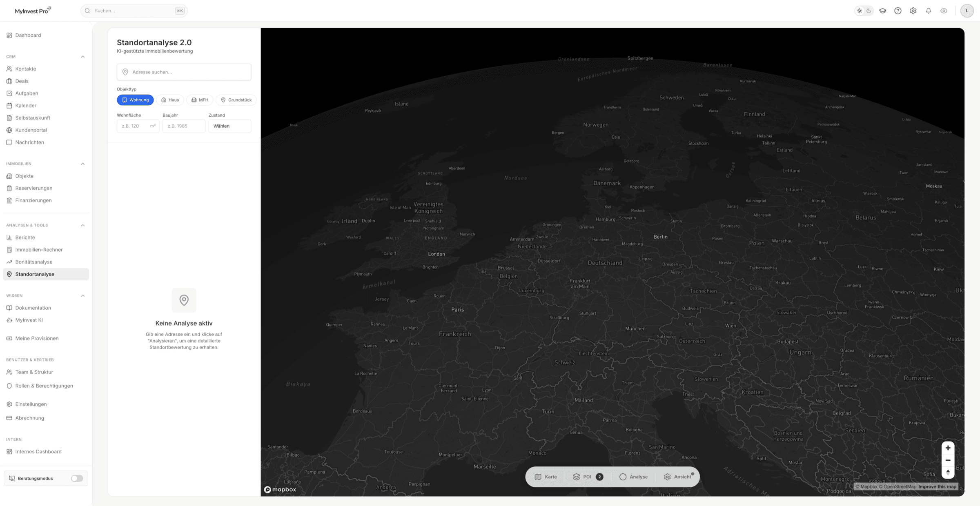Switch to dark mode with the moon toggle
The height and width of the screenshot is (506, 980).
click(869, 11)
